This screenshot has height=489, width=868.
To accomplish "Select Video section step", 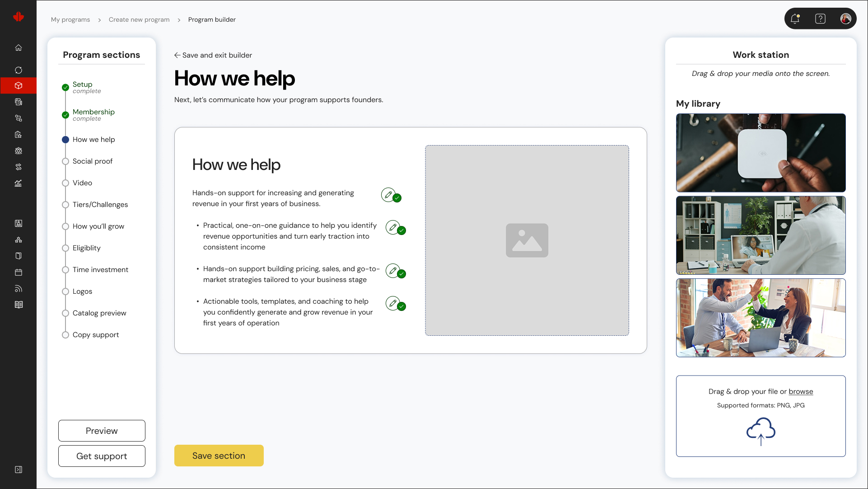I will 82,183.
